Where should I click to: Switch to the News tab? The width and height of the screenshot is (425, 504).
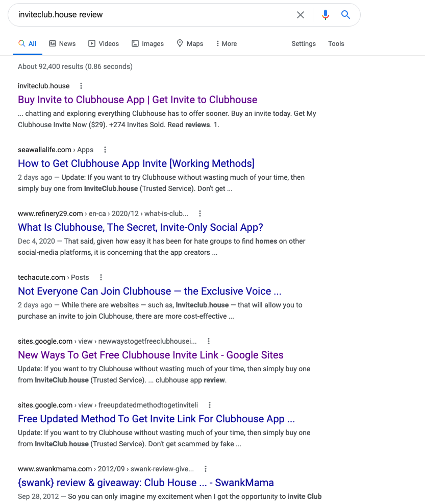62,44
